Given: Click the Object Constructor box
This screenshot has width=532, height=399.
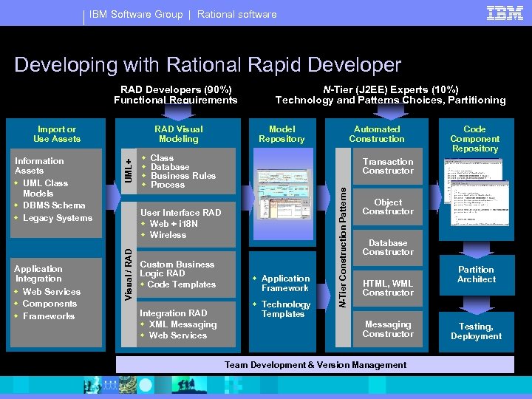Looking at the screenshot, I should 388,207.
